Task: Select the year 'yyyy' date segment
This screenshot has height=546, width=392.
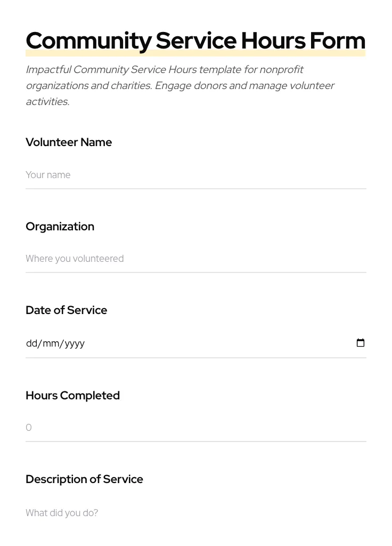Action: coord(75,343)
